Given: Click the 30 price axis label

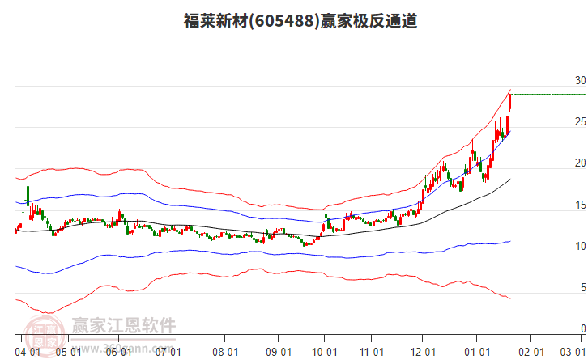Looking at the screenshot, I should (x=581, y=80).
